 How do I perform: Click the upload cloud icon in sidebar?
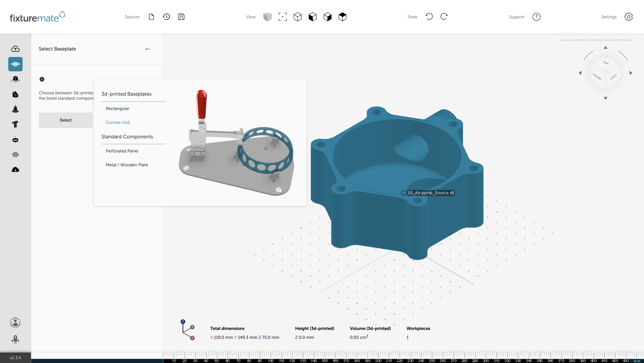[15, 49]
